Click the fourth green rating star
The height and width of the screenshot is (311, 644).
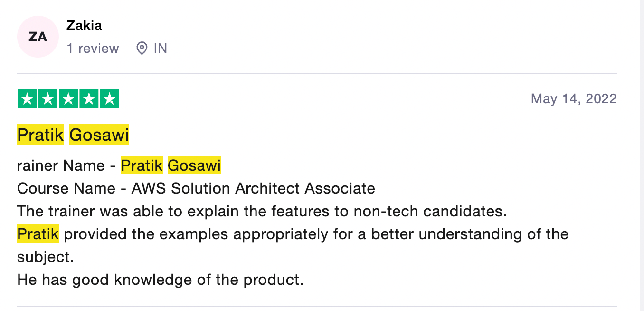89,99
